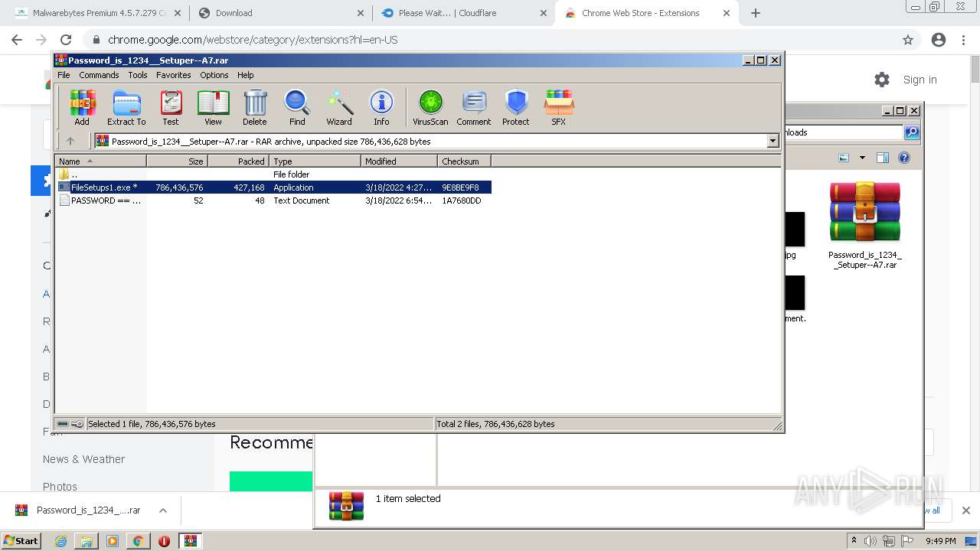Run VirusScan on the archive
Viewport: 980px width, 551px height.
[430, 107]
